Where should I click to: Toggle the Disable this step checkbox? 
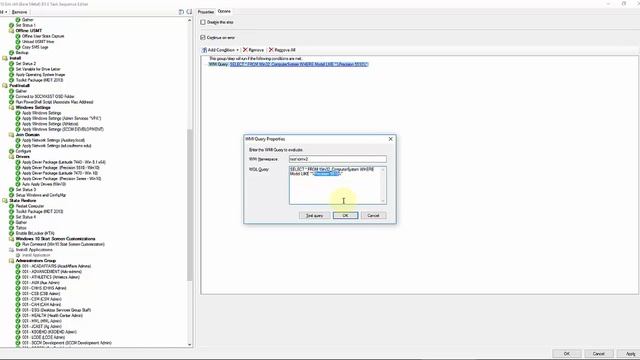click(203, 22)
